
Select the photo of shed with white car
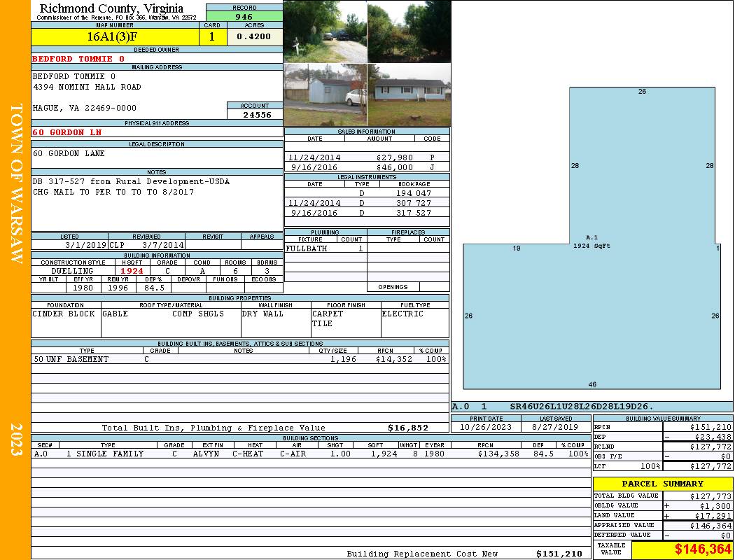pos(325,94)
